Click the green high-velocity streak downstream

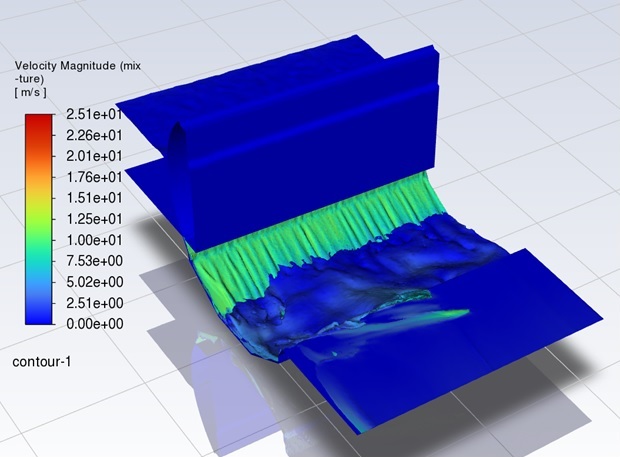coord(435,315)
